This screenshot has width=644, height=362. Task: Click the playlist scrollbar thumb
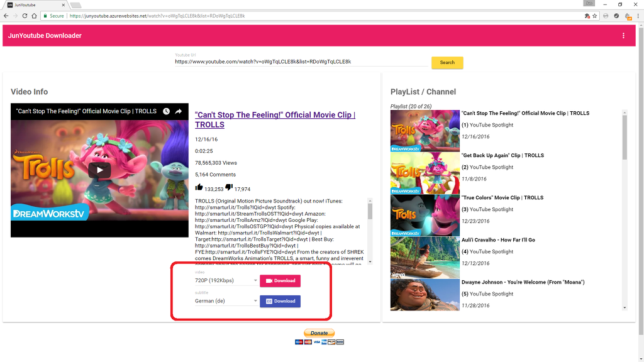tap(625, 138)
